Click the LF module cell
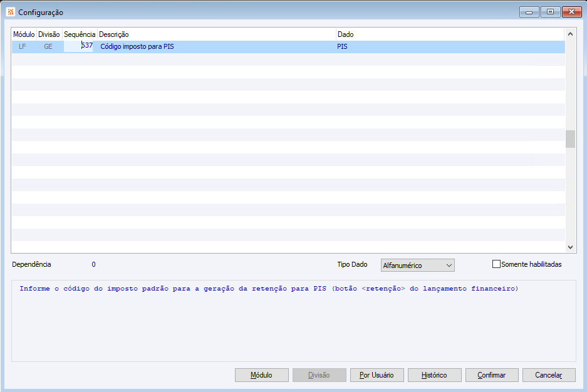 [x=23, y=46]
